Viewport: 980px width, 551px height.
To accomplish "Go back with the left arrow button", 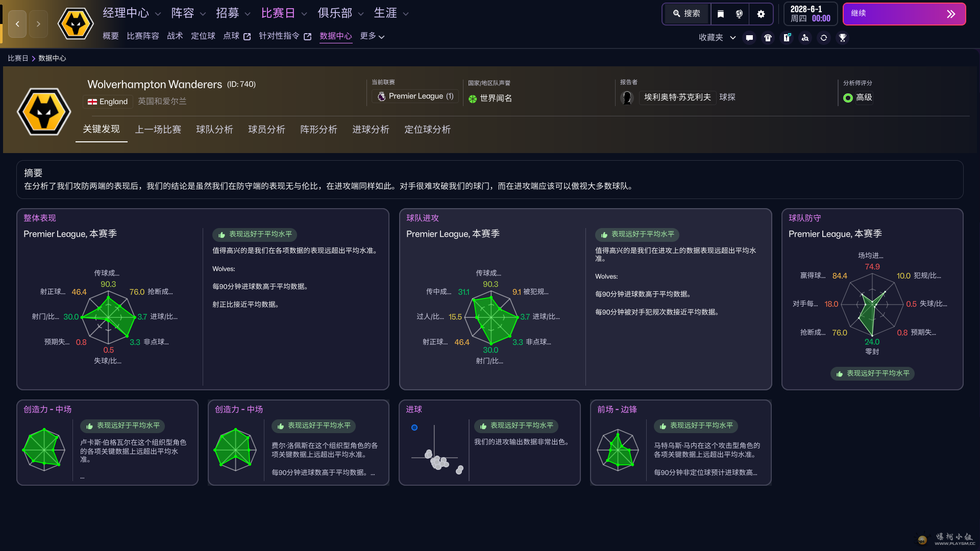I will coord(17,24).
